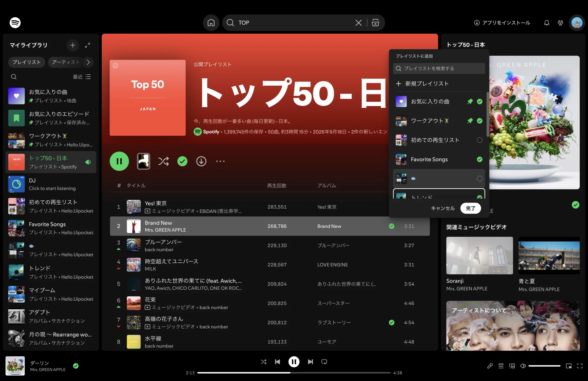Open アダプト album in library
This screenshot has height=381, width=588.
(x=51, y=316)
